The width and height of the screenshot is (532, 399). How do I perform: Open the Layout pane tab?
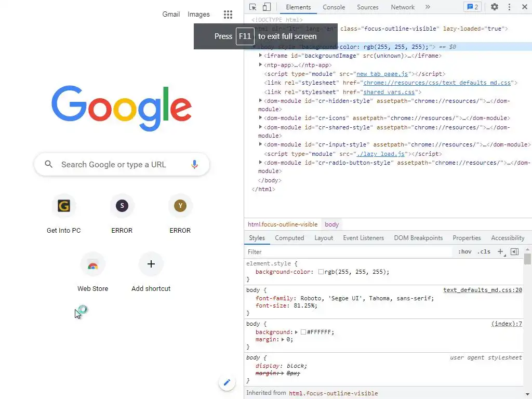click(x=323, y=238)
